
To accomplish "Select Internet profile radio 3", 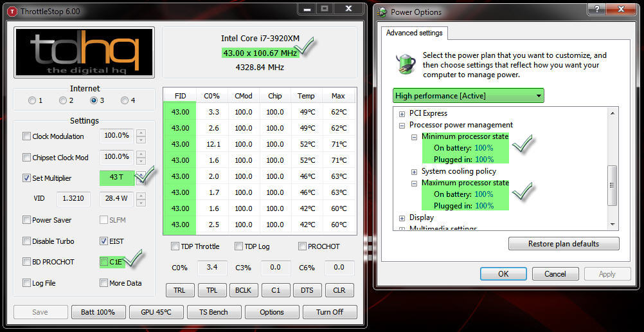I will pos(94,100).
